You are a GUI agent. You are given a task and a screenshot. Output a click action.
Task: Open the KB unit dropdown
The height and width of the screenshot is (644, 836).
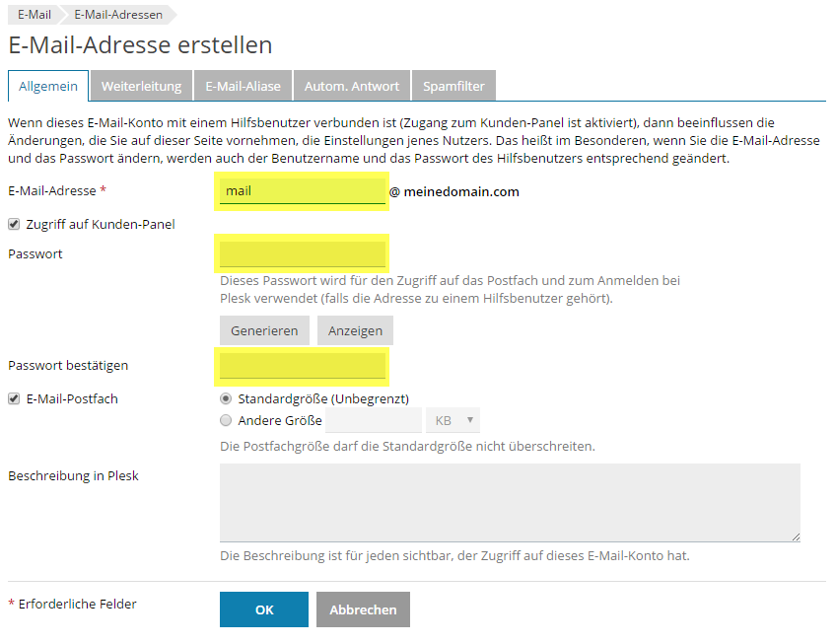pos(453,420)
